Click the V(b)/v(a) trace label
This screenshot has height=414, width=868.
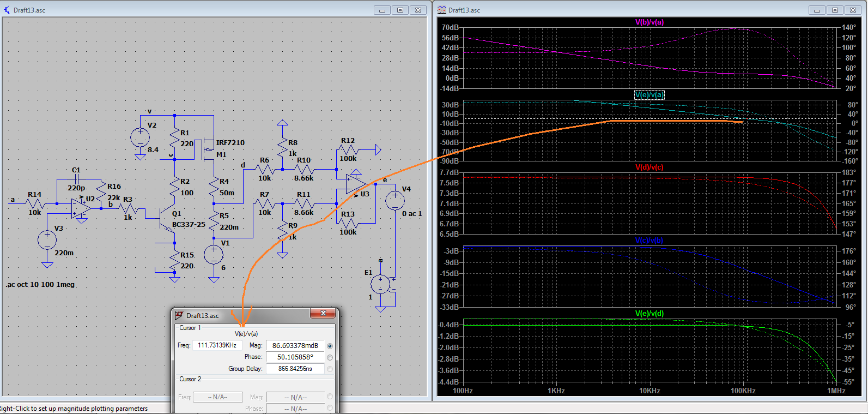coord(650,22)
